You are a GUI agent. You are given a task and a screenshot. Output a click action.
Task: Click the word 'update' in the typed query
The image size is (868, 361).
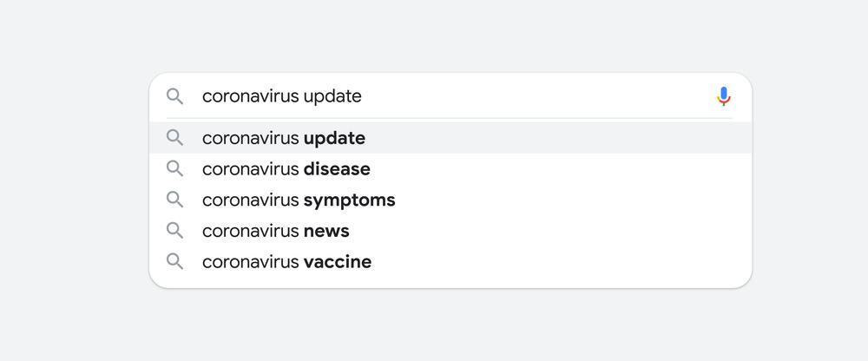(332, 97)
